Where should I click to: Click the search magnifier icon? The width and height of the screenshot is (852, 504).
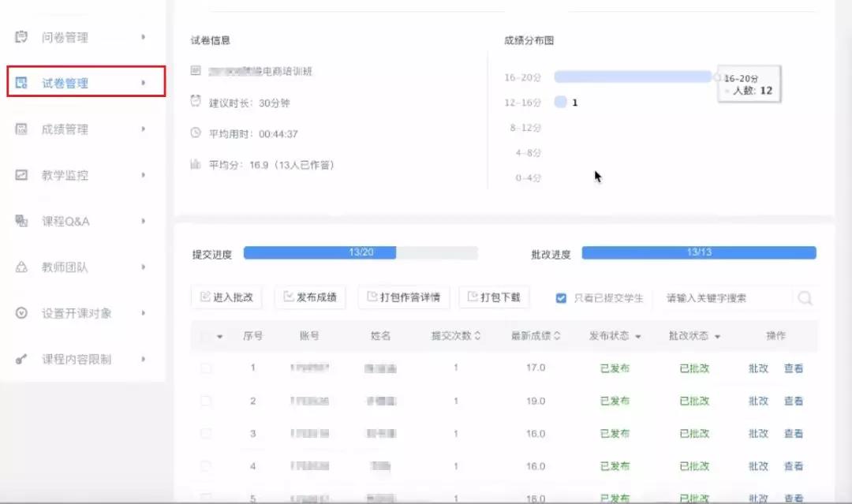[x=805, y=297]
